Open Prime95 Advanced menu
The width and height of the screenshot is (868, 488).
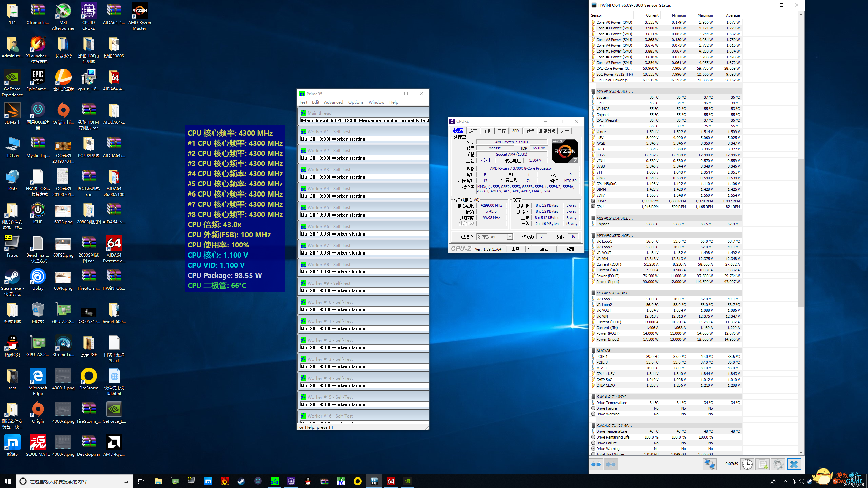pyautogui.click(x=333, y=102)
